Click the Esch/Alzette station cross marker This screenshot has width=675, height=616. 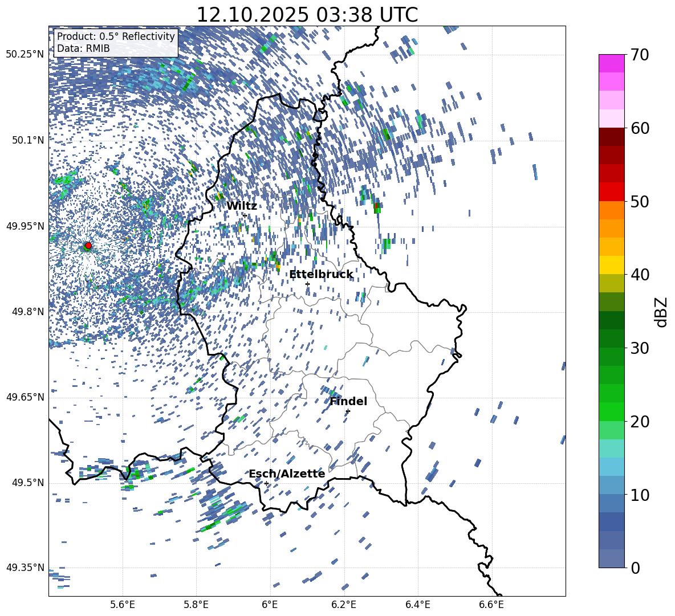point(266,483)
